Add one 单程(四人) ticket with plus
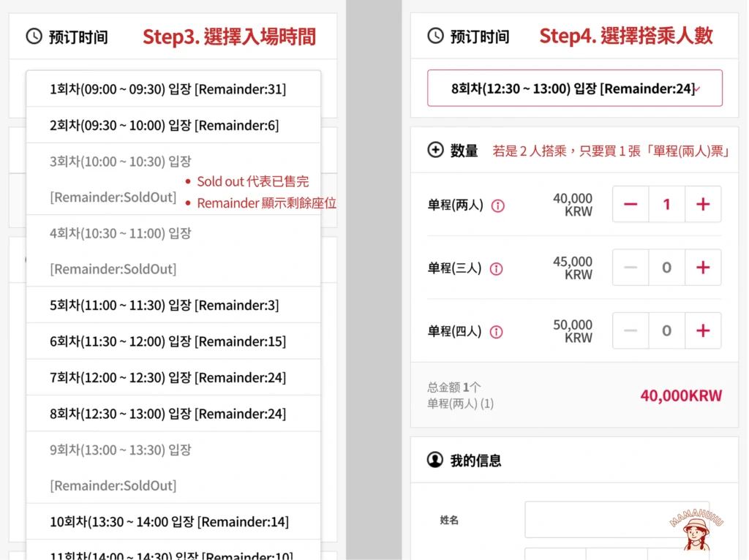Screen dimensions: 749x560 click(x=703, y=330)
